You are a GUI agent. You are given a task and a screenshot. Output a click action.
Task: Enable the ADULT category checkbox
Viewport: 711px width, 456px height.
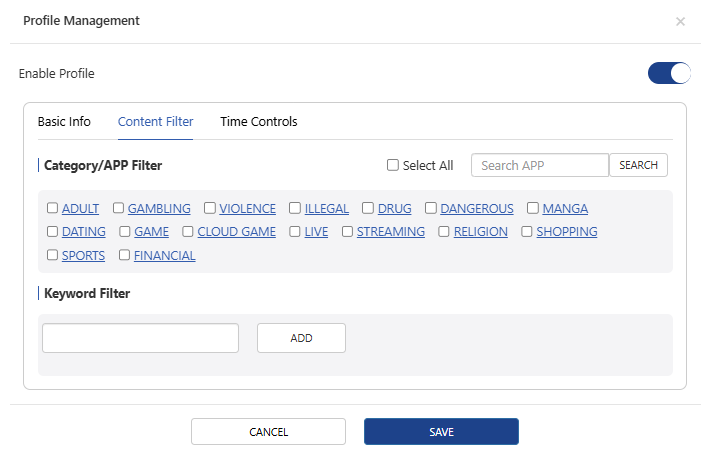(53, 209)
